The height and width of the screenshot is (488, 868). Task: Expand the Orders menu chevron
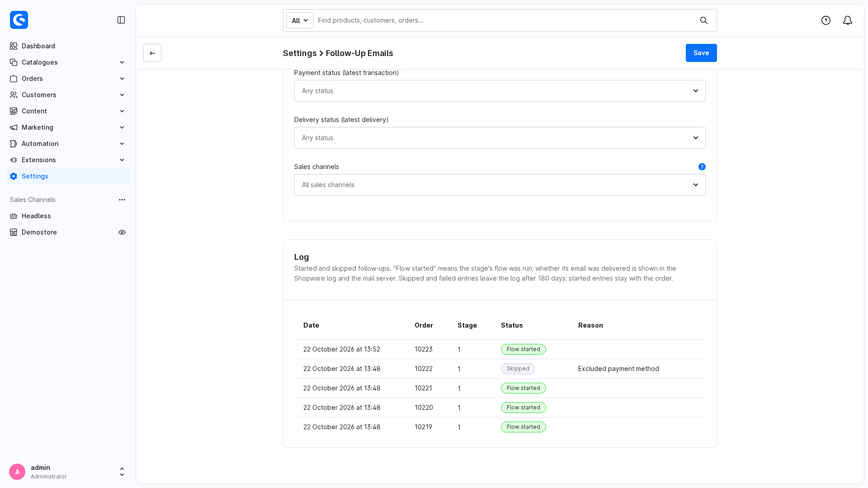tap(122, 79)
